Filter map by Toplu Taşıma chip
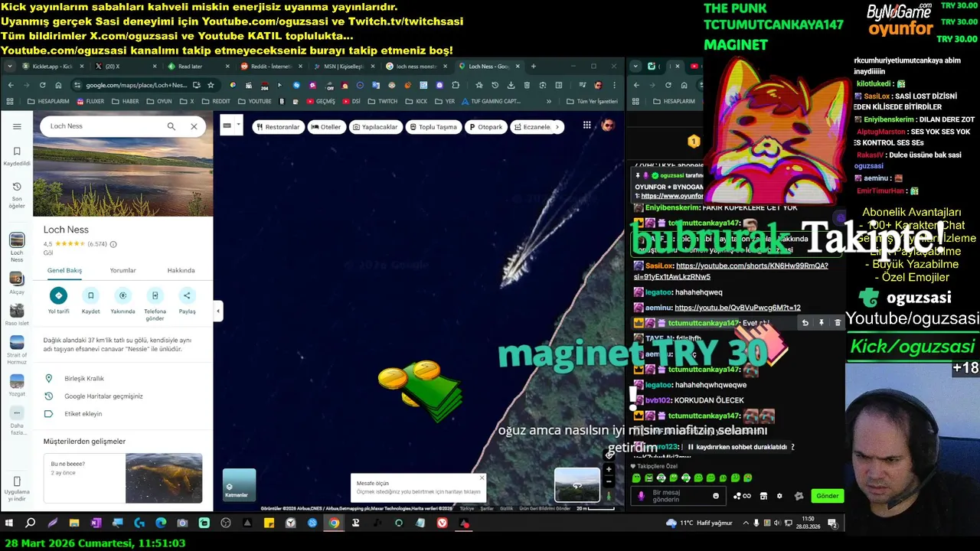This screenshot has width=980, height=551. coord(433,127)
